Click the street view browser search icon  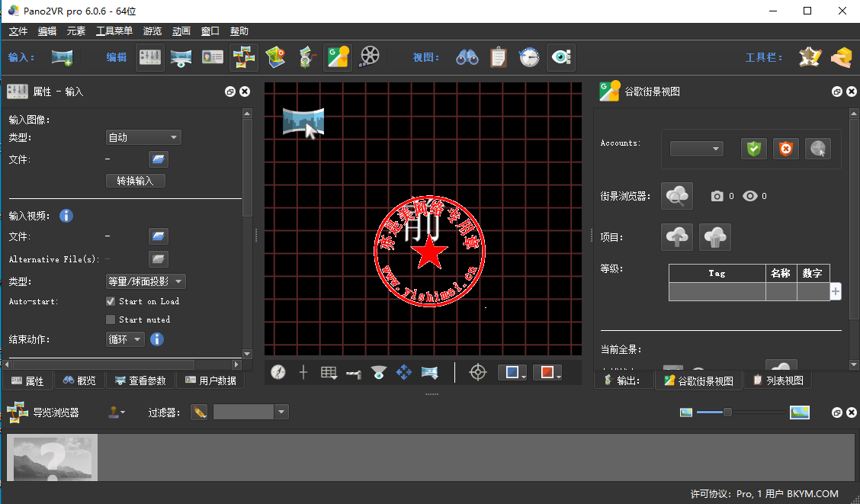tap(676, 196)
